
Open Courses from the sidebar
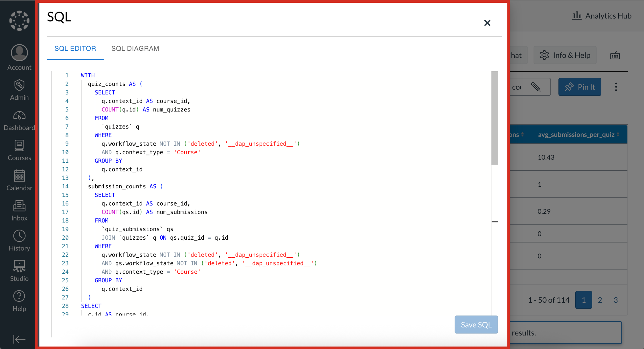[19, 150]
